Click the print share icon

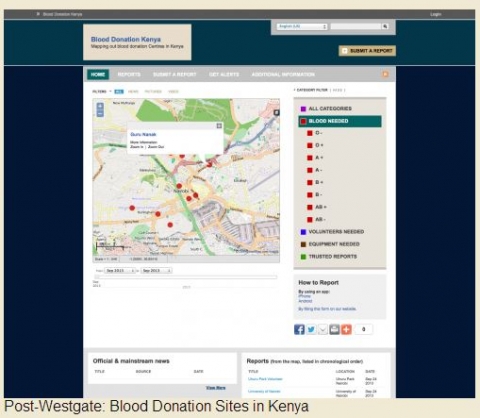click(334, 329)
